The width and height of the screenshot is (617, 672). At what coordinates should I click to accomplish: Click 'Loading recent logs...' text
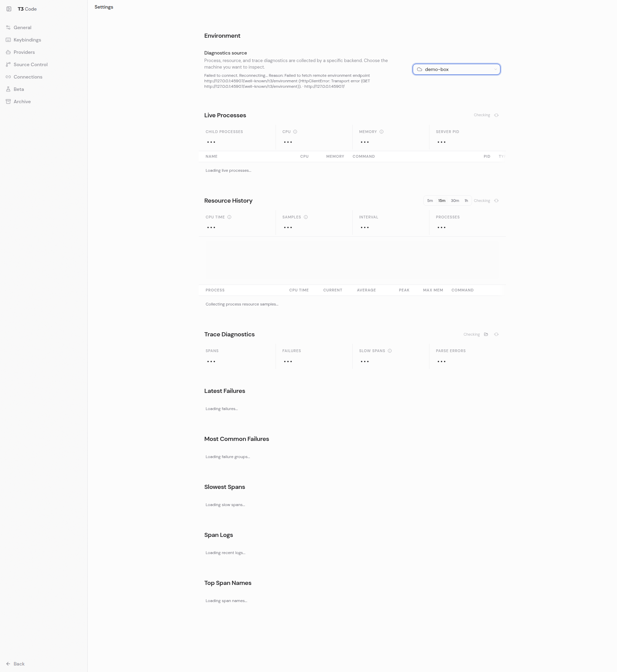point(225,553)
